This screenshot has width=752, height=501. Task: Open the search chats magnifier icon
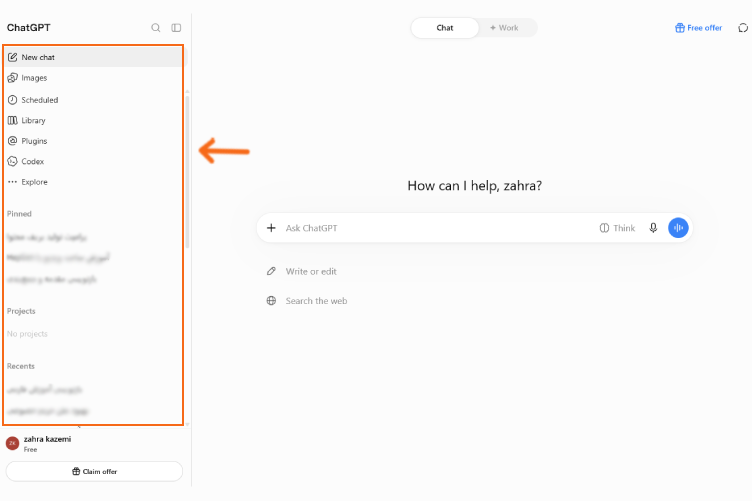point(155,28)
